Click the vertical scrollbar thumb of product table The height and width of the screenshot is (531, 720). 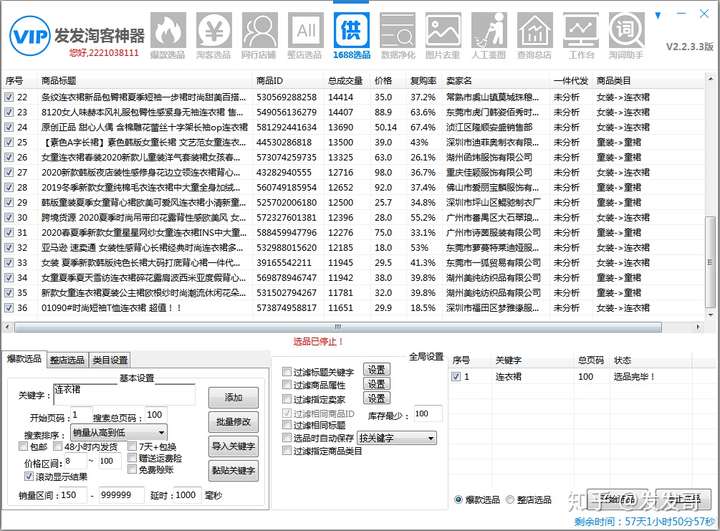[710, 260]
